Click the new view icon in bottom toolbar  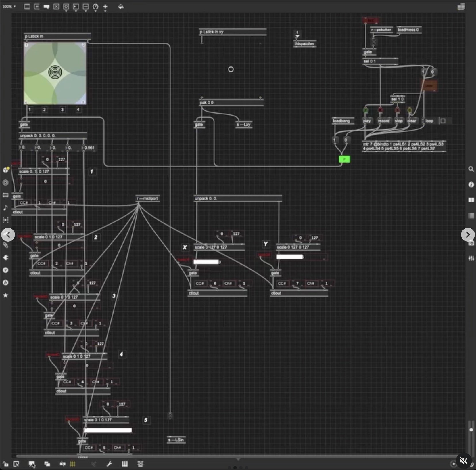pos(16,464)
